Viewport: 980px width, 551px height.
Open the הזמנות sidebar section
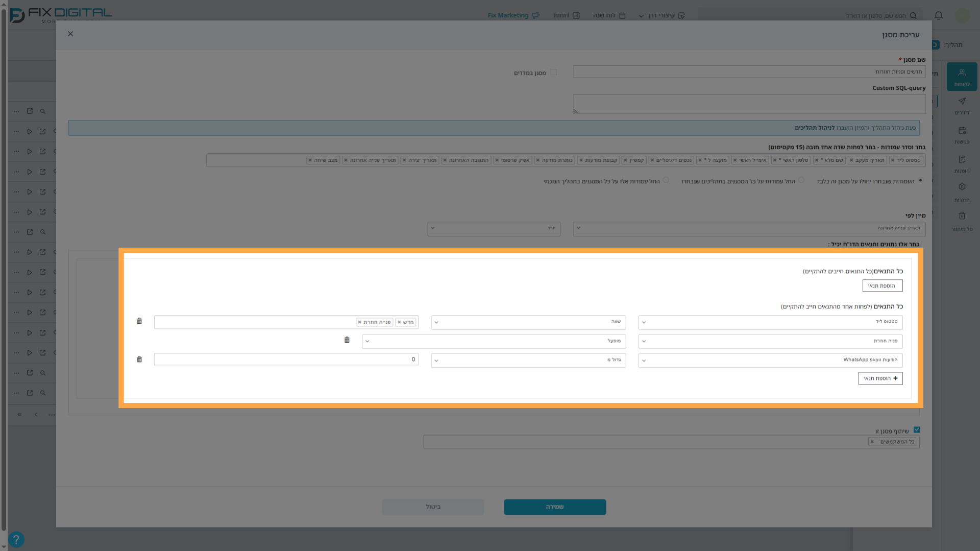(x=962, y=164)
